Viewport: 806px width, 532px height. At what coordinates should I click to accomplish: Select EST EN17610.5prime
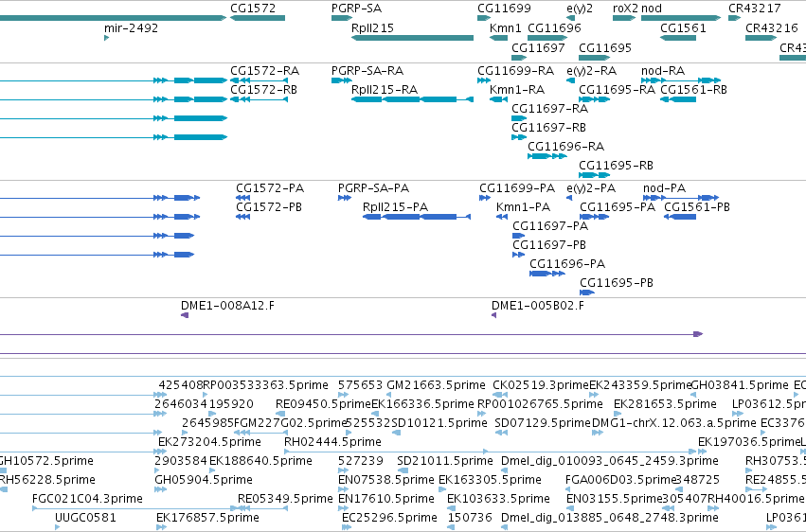386,499
